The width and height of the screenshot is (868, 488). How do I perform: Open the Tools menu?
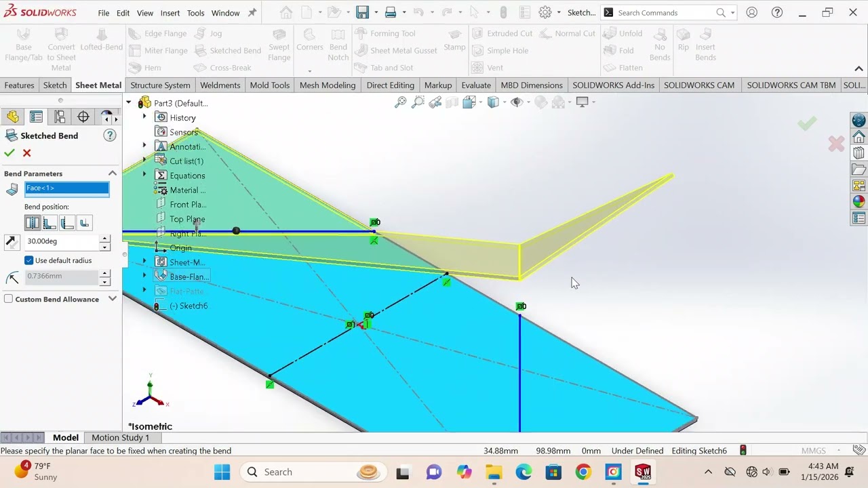[195, 13]
